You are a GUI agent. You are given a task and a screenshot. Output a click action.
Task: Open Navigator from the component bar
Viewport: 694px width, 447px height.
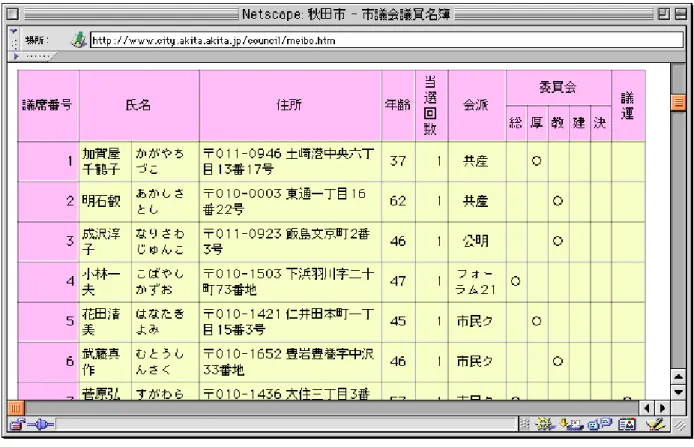click(545, 425)
